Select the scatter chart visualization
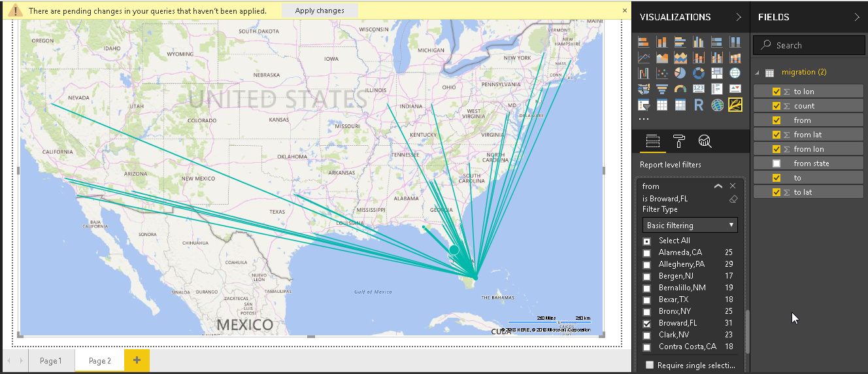This screenshot has height=374, width=868. tap(661, 73)
